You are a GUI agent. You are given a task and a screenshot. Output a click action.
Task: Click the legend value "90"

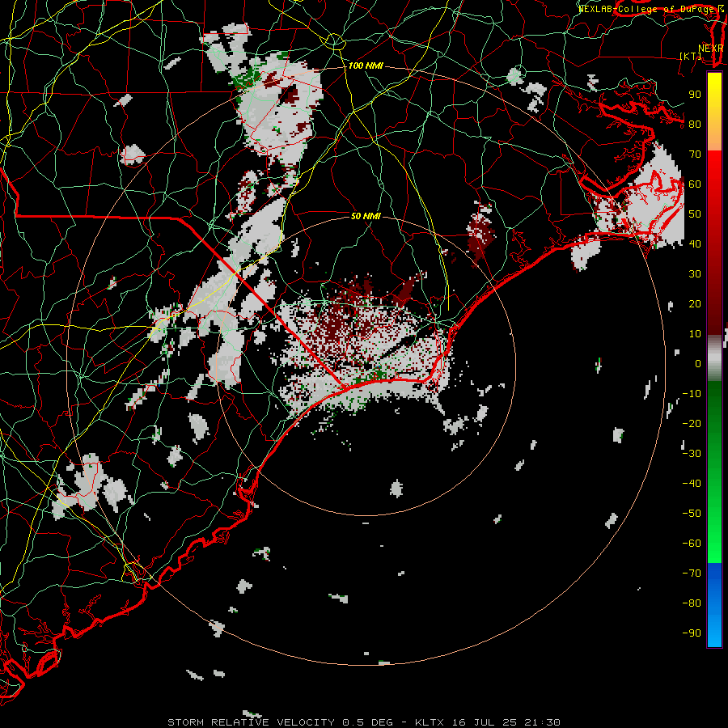point(695,95)
